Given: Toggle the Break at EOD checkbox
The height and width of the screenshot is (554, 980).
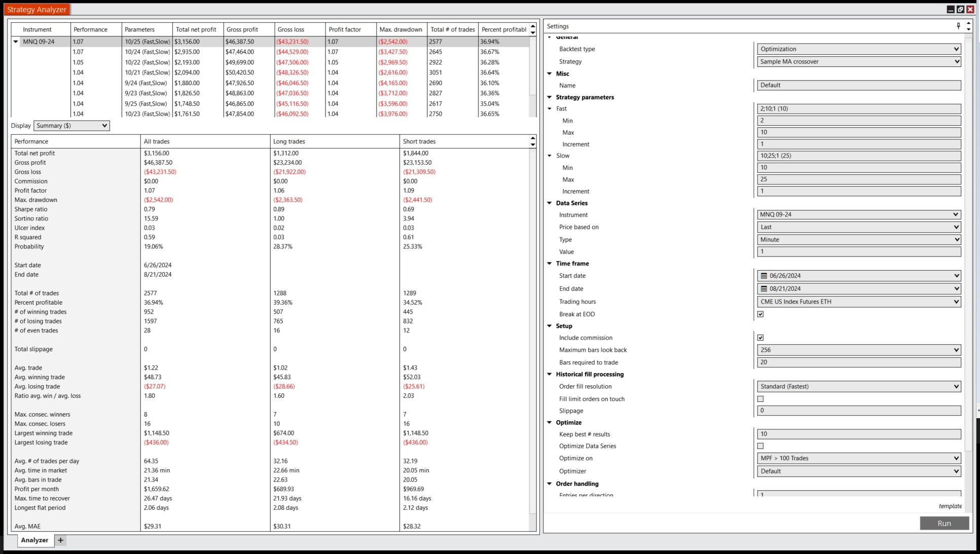Looking at the screenshot, I should (x=760, y=314).
